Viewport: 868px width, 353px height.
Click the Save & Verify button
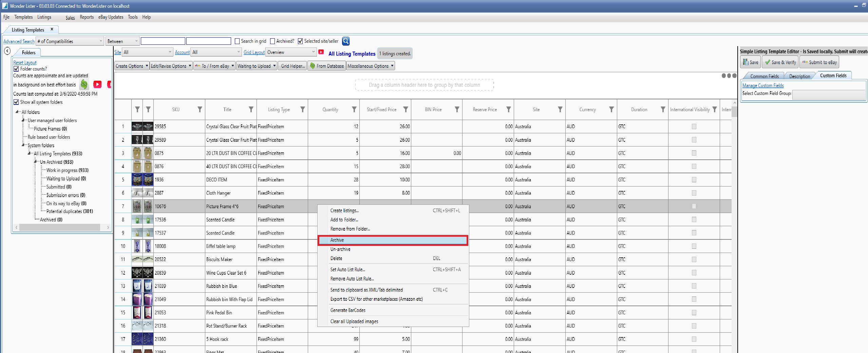(x=780, y=62)
